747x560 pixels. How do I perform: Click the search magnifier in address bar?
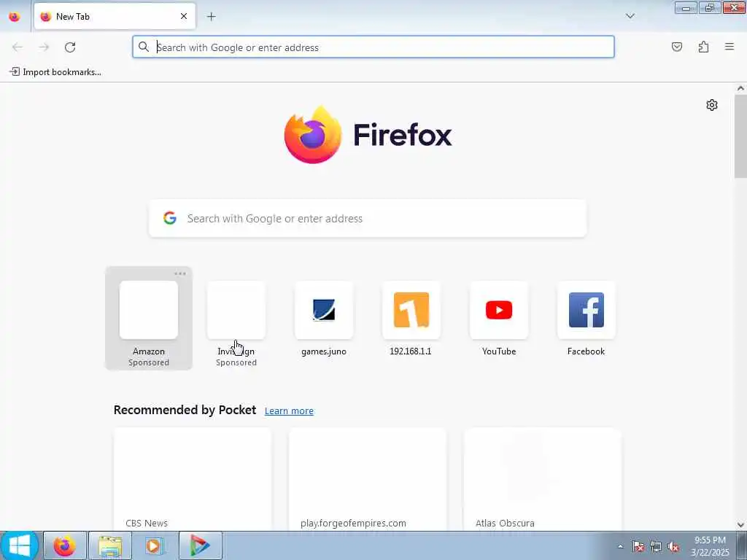click(144, 47)
